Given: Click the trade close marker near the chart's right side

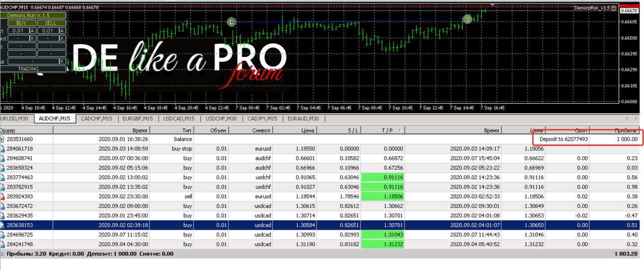Looking at the screenshot, I should (x=467, y=19).
